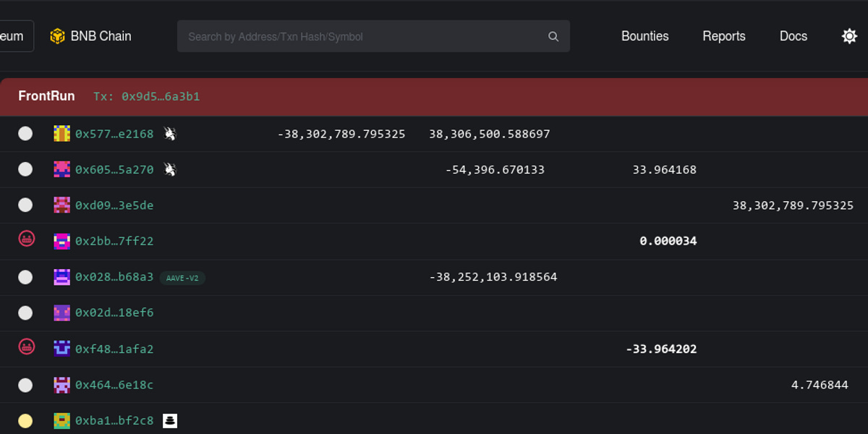The width and height of the screenshot is (868, 434).
Task: Click the white circle marker on the 0x605…5a270 row
Action: (25, 169)
